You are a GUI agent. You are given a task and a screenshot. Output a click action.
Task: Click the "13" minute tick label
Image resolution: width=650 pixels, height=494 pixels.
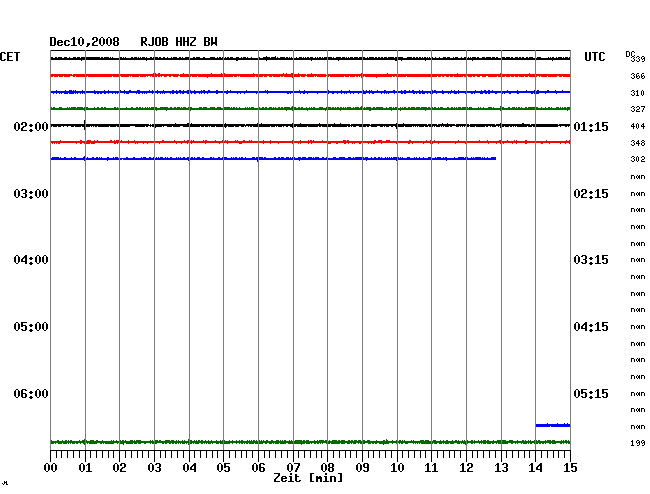[501, 468]
